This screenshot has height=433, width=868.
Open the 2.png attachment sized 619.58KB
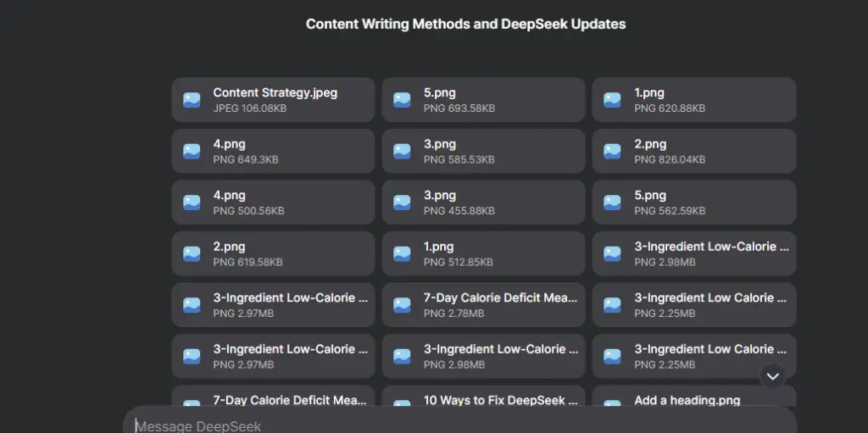click(x=273, y=253)
